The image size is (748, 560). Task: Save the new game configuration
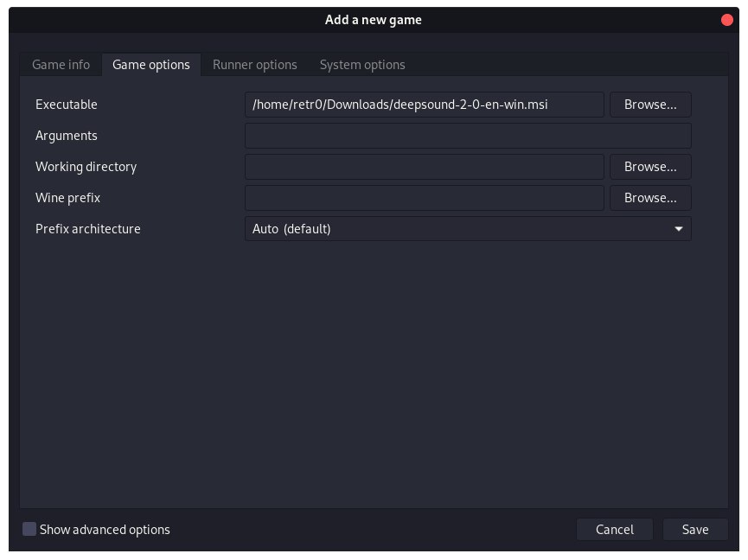click(695, 530)
